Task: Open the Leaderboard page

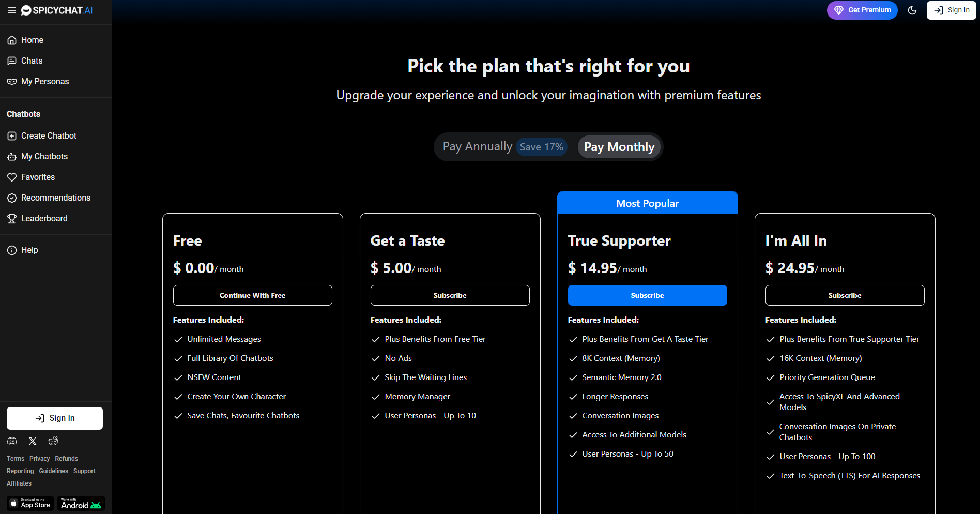Action: tap(44, 219)
